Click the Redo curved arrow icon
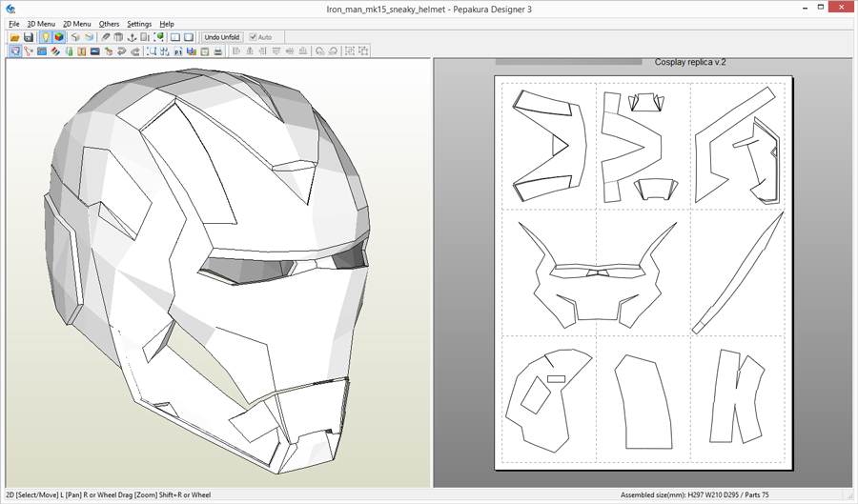The width and height of the screenshot is (858, 504). (x=134, y=51)
